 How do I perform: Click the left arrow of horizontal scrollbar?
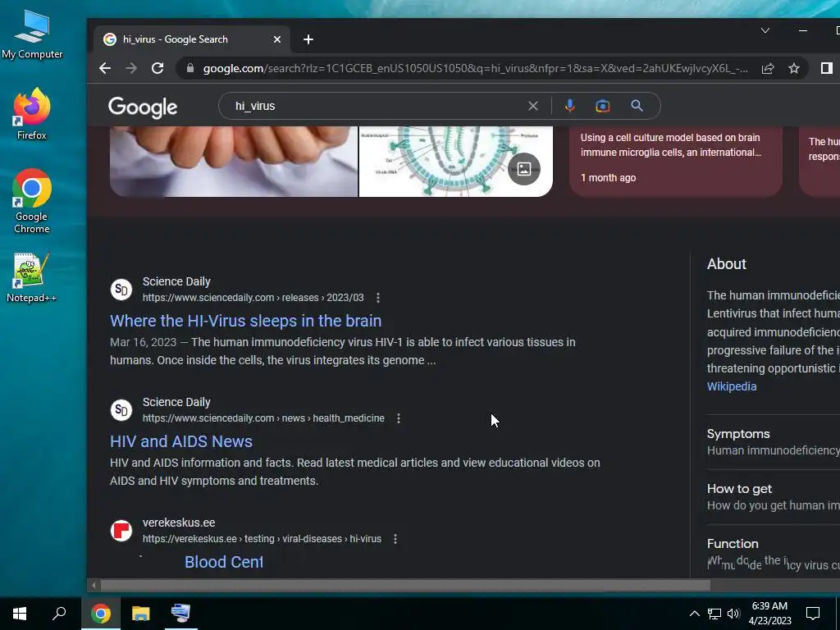pyautogui.click(x=94, y=586)
